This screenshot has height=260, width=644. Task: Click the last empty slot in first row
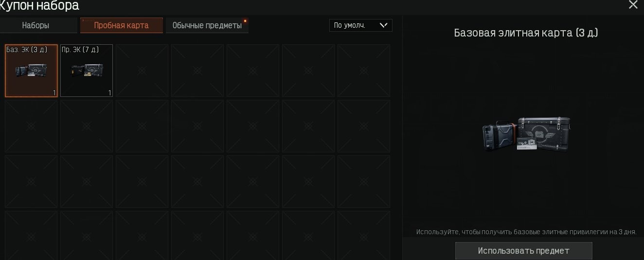pos(364,71)
